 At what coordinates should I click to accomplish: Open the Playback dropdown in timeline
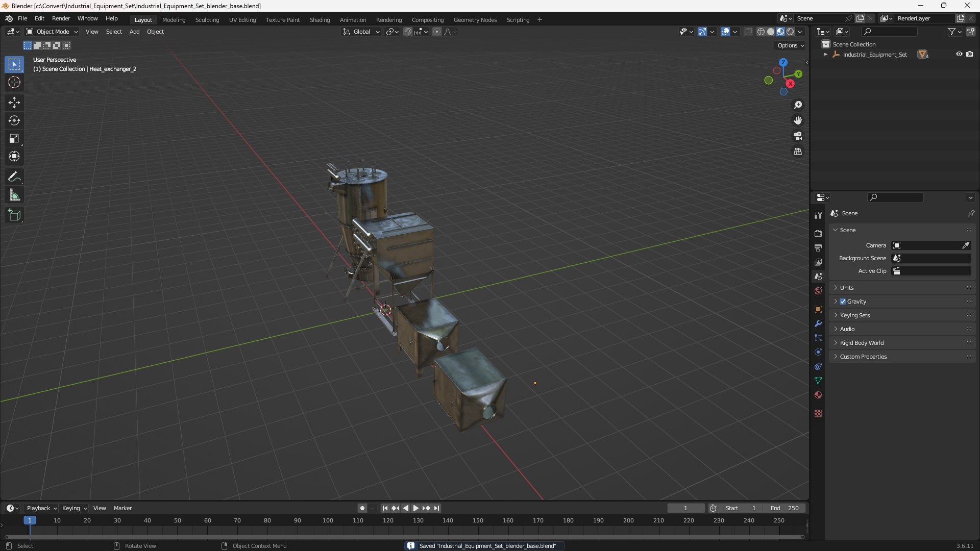(41, 508)
